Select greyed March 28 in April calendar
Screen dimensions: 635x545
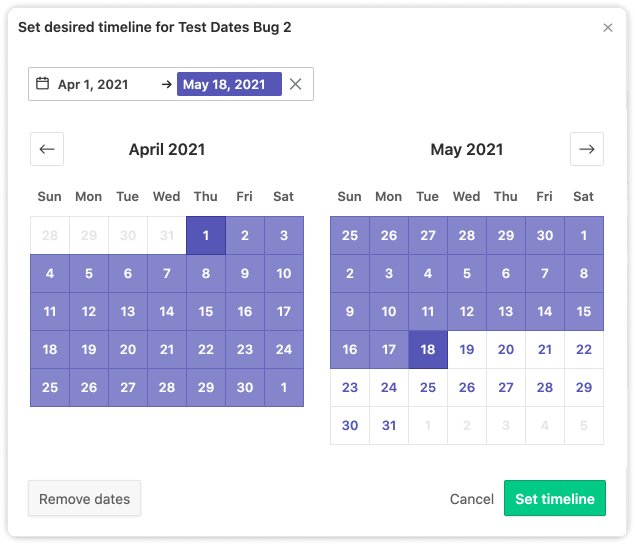pyautogui.click(x=50, y=235)
